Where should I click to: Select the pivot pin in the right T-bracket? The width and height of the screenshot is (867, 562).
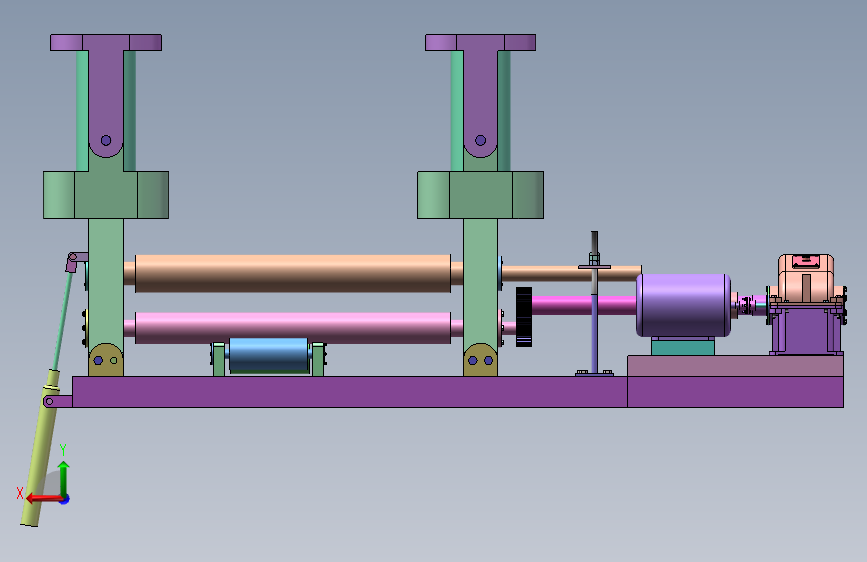(x=480, y=140)
